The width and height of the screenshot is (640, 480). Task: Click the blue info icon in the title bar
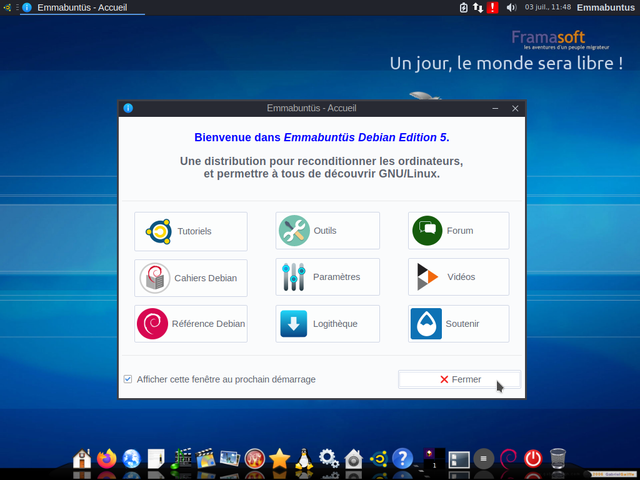[x=128, y=108]
